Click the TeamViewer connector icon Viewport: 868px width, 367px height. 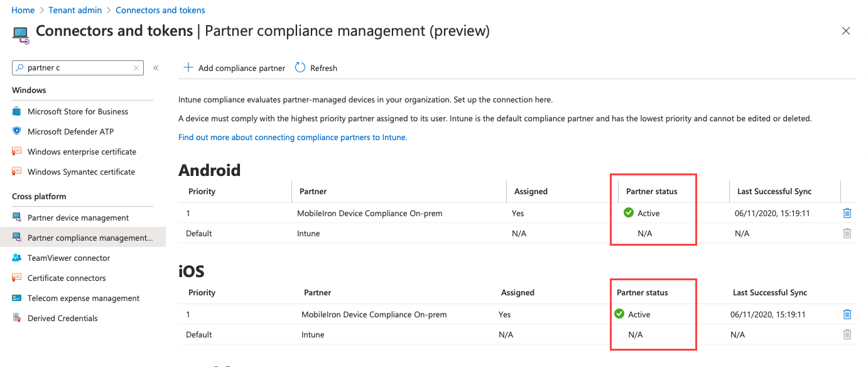point(17,258)
